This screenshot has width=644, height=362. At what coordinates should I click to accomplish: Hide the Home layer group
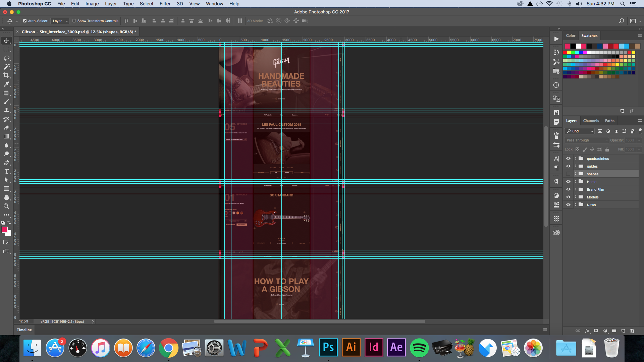(568, 182)
